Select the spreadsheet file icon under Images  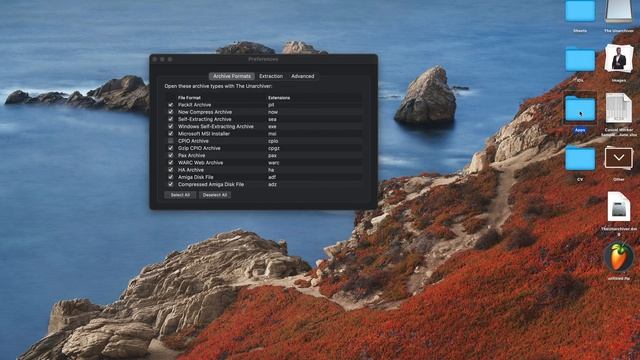619,108
